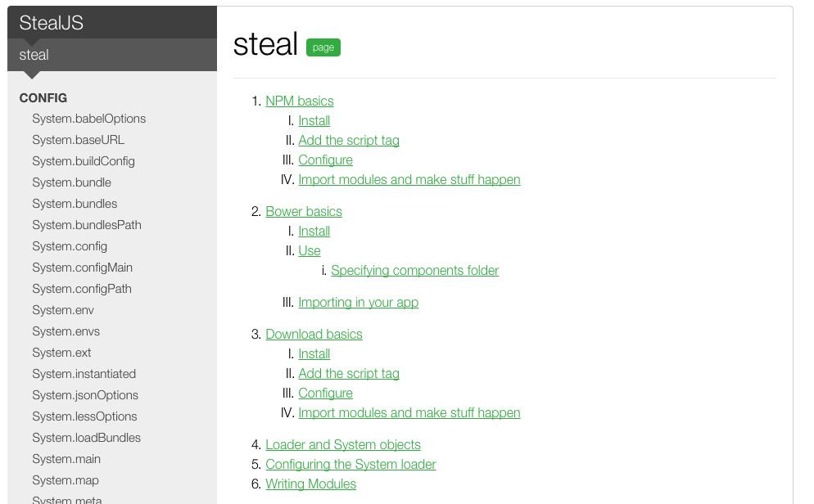Open System.loadBundles entry
Viewport: 814px width, 504px height.
(86, 438)
